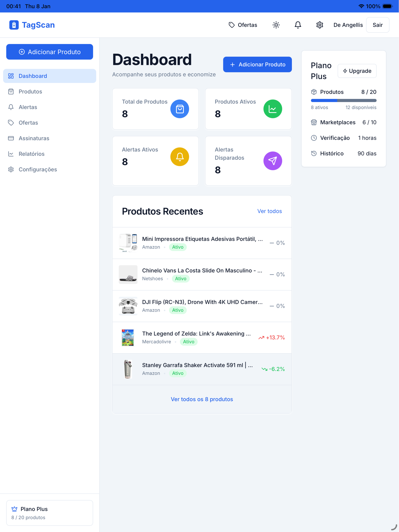Select Dashboard in the sidebar
The width and height of the screenshot is (399, 532).
tap(49, 76)
